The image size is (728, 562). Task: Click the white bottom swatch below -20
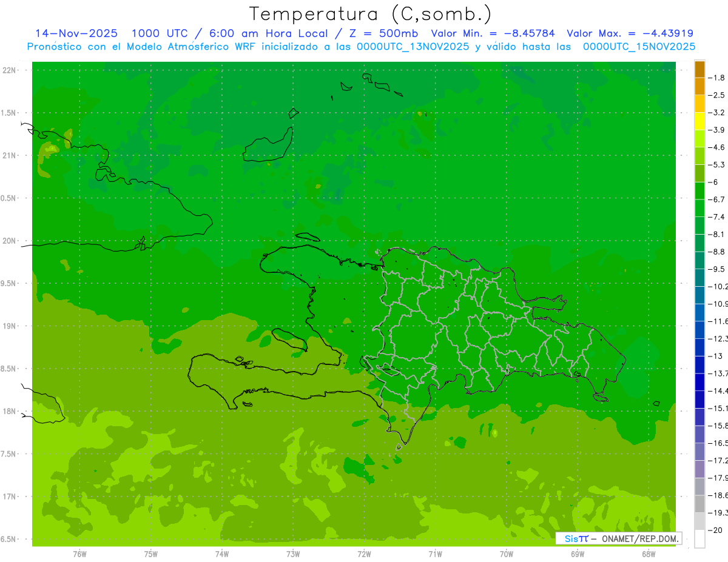pos(699,539)
